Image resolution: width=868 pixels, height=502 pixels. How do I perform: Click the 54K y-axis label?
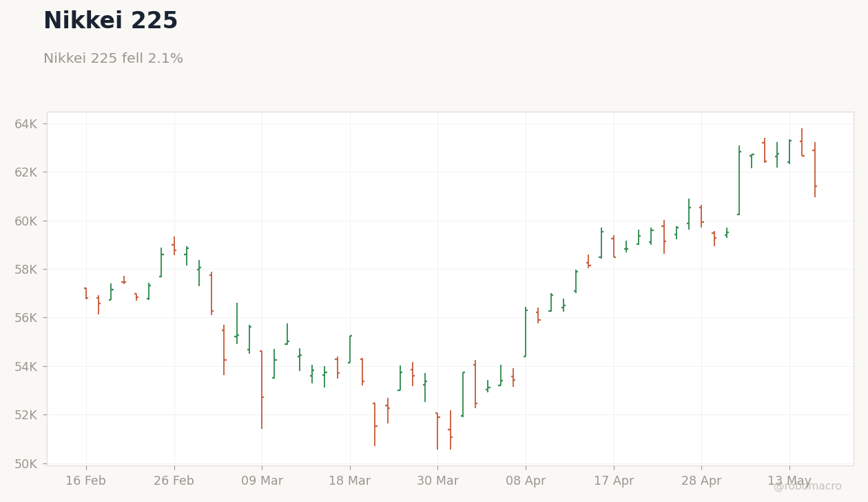point(25,367)
